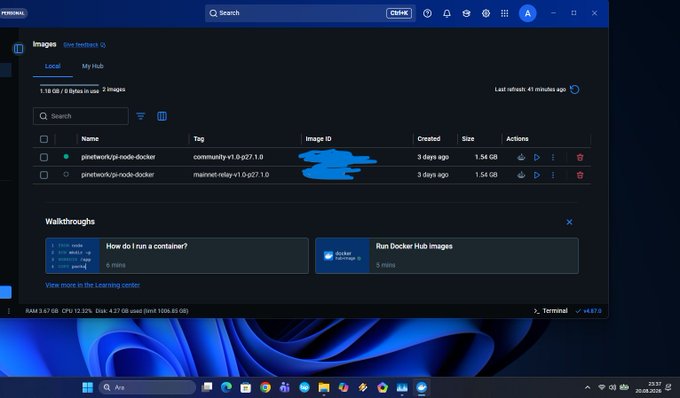
Task: Open the account avatar A
Action: click(527, 13)
